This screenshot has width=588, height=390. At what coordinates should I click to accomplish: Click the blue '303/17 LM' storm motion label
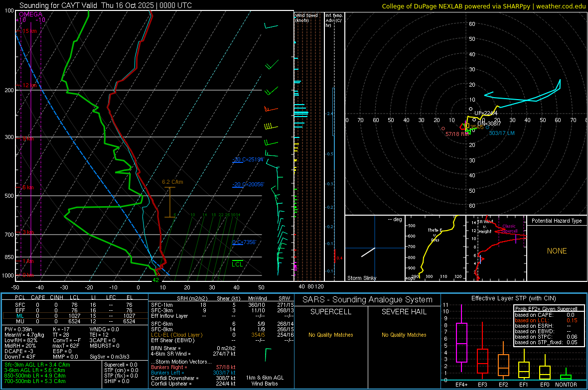click(502, 133)
